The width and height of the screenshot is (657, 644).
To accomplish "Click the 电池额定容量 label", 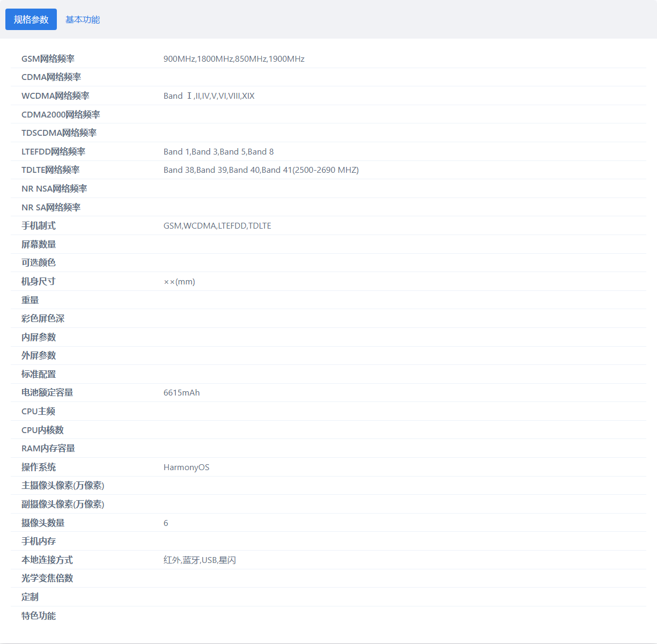I will point(47,392).
